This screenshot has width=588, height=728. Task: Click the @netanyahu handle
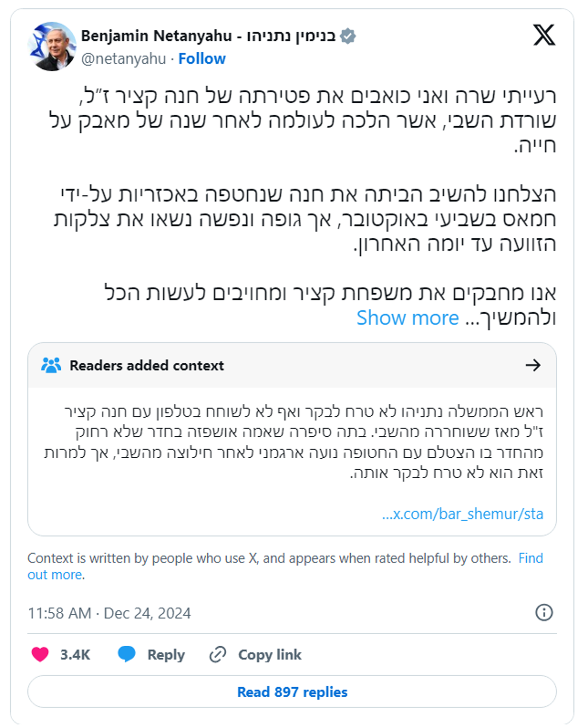123,59
